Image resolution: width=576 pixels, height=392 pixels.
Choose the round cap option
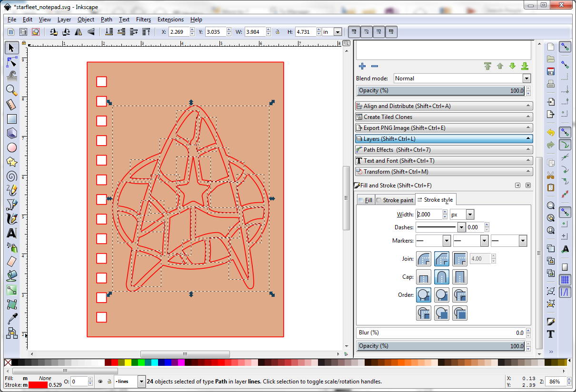tap(442, 277)
